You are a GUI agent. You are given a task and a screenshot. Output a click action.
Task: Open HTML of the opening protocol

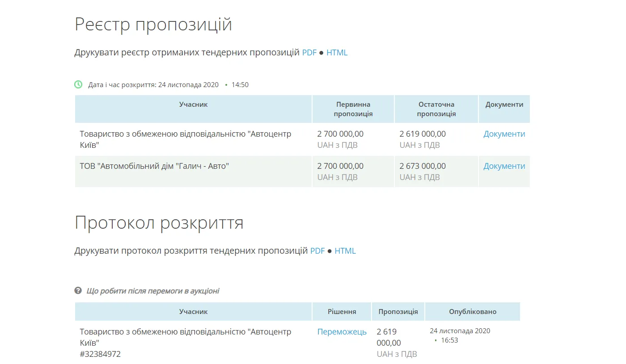[345, 251]
